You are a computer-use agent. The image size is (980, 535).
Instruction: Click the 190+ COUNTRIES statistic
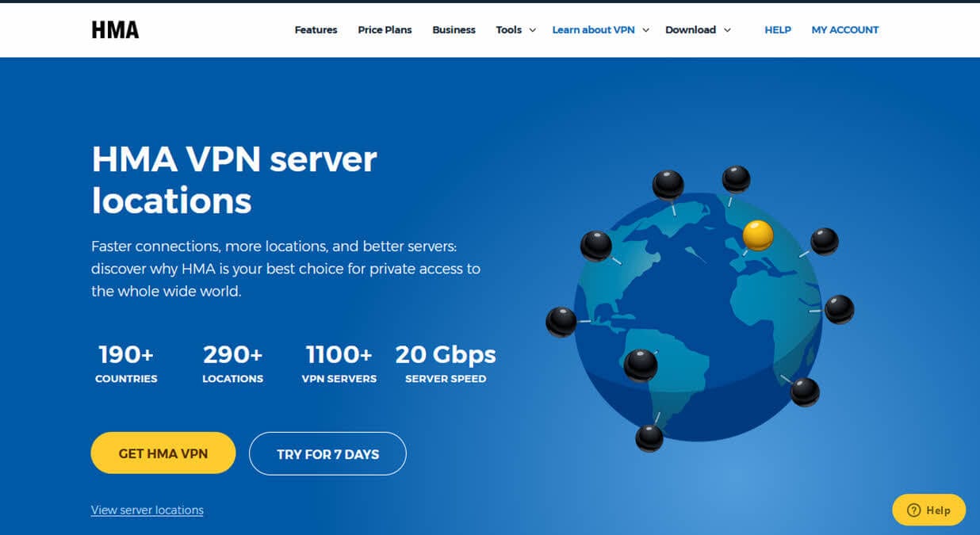pos(126,363)
